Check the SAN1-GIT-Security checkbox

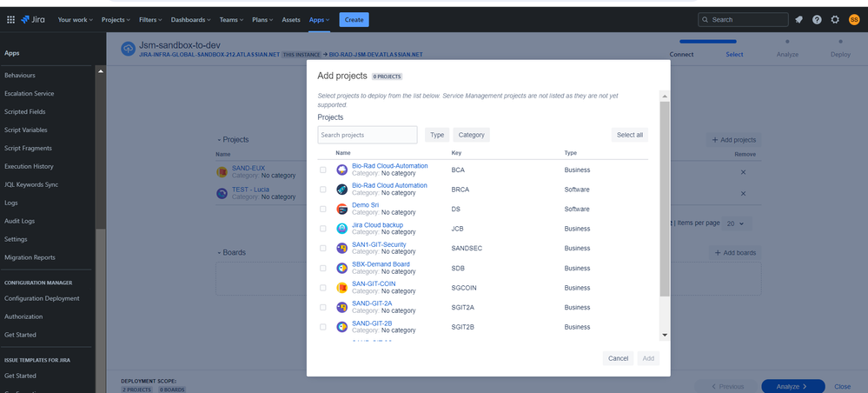tap(323, 249)
